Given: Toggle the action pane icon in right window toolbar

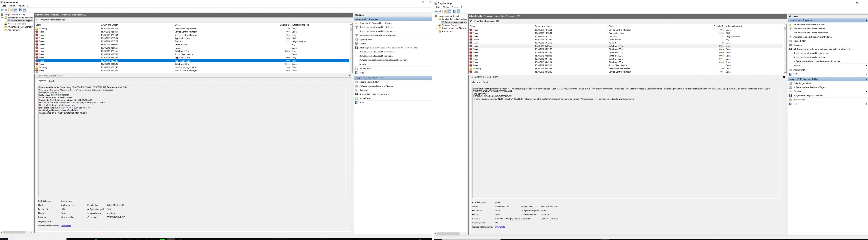Looking at the screenshot, I should tap(459, 12).
